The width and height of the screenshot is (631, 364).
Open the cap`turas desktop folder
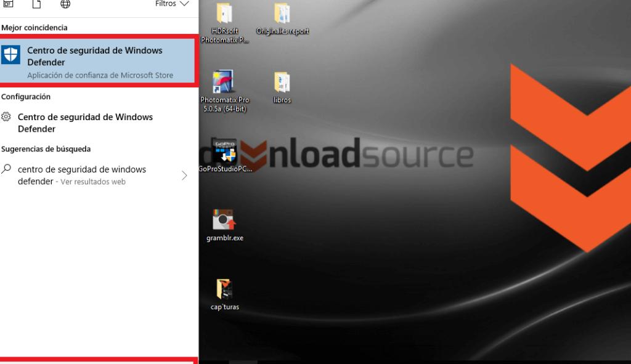pyautogui.click(x=224, y=294)
